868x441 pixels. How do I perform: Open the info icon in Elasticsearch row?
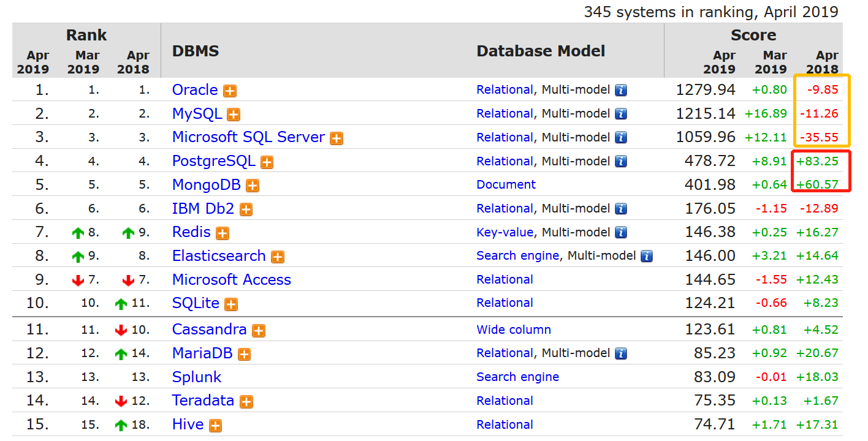click(647, 256)
